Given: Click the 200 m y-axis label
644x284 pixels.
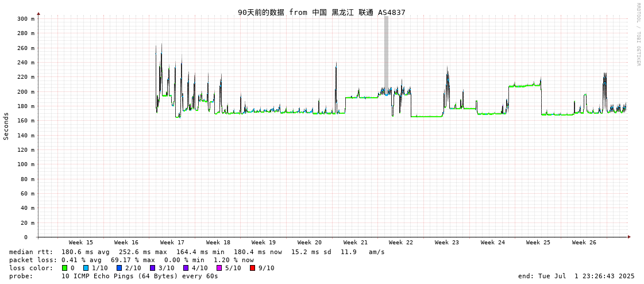Looking at the screenshot, I should pyautogui.click(x=25, y=91).
